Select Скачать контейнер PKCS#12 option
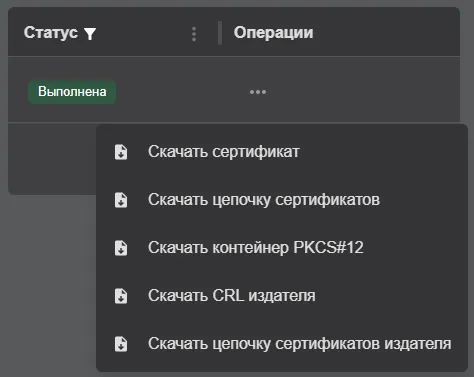Screen dimensions: 474x377 (x=282, y=248)
